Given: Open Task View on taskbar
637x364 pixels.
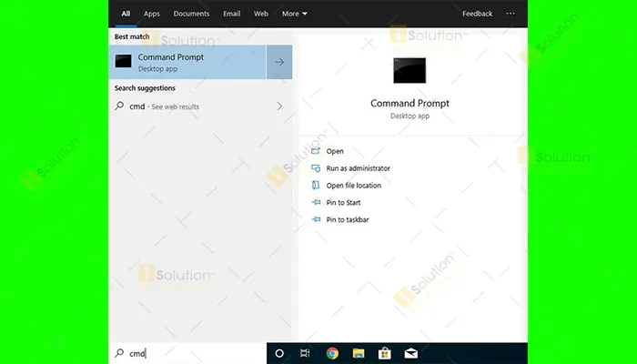Looking at the screenshot, I should pyautogui.click(x=305, y=353).
